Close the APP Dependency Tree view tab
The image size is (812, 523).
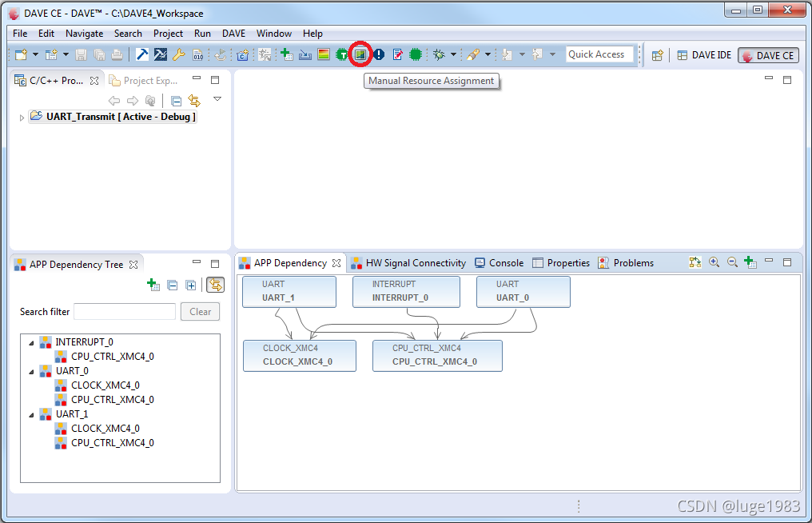click(133, 265)
